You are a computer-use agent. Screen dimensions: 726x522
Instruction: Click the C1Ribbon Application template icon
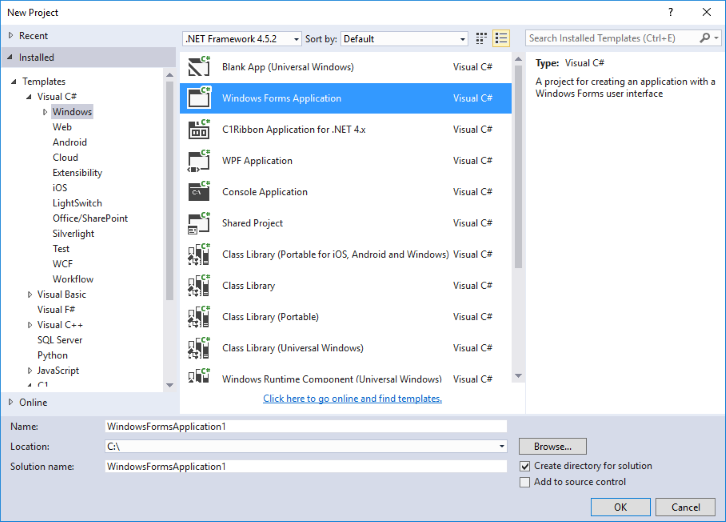tap(199, 130)
